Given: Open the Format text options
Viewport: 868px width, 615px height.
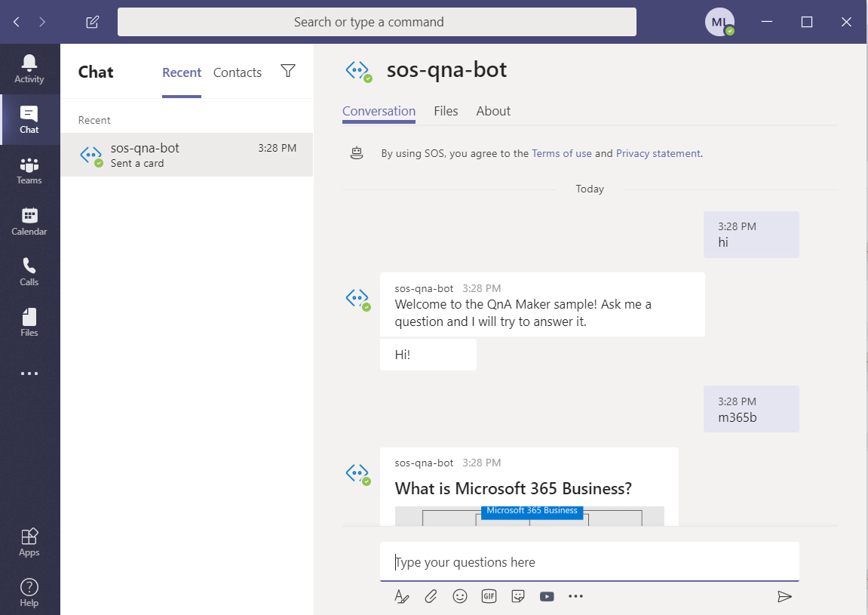Looking at the screenshot, I should click(401, 596).
